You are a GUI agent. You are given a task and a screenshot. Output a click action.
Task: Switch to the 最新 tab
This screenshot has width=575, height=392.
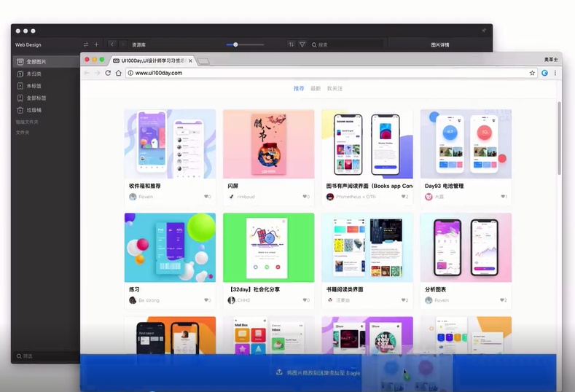tap(316, 88)
